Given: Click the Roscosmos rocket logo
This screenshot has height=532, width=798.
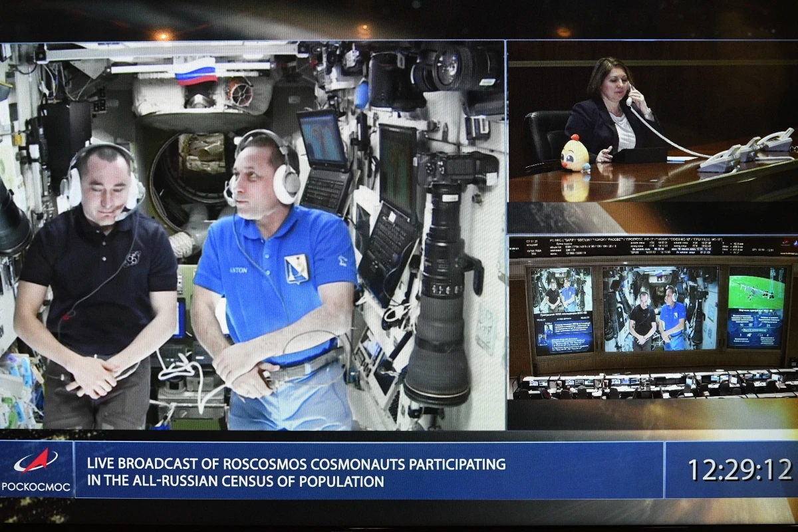Looking at the screenshot, I should 36,460.
